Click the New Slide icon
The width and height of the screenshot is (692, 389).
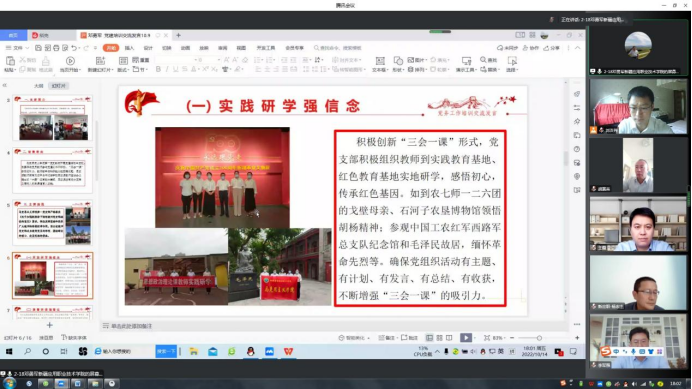(x=100, y=60)
